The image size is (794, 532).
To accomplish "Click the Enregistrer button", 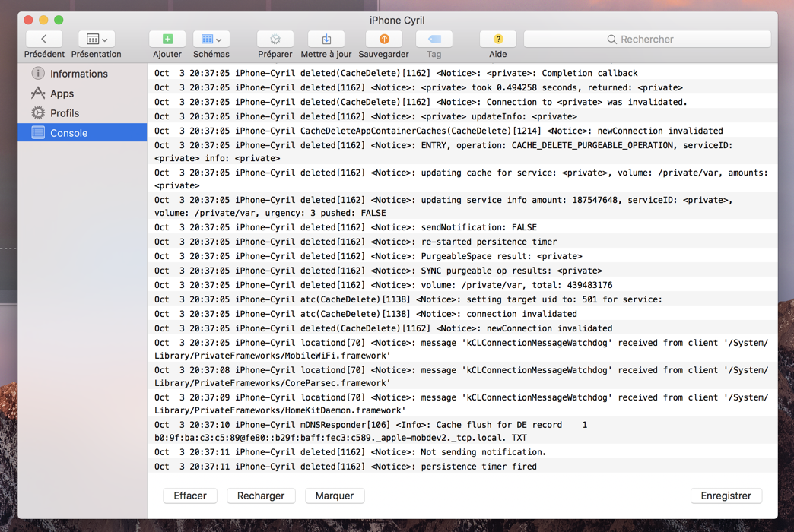I will (x=726, y=496).
